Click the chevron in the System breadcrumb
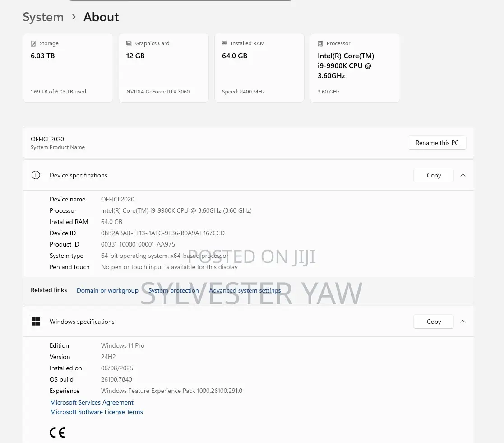Viewport: 504px width, 443px height. 74,17
